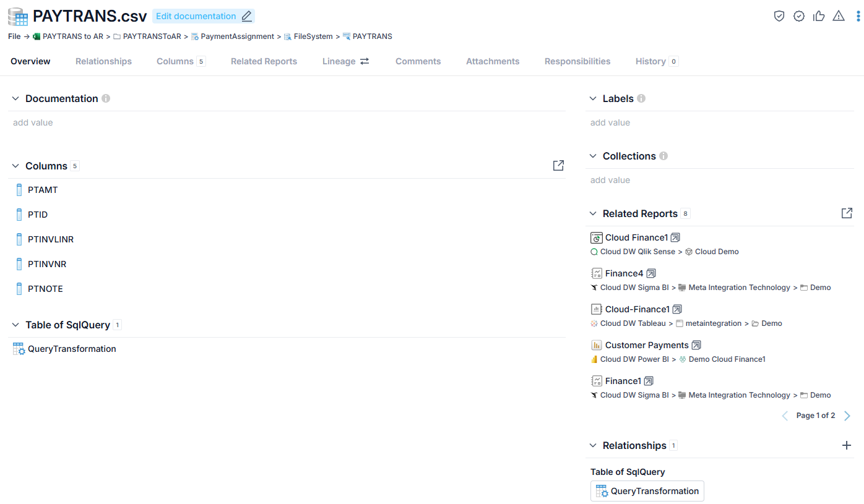864x504 pixels.
Task: Add a relationship with the plus icon
Action: pyautogui.click(x=847, y=445)
